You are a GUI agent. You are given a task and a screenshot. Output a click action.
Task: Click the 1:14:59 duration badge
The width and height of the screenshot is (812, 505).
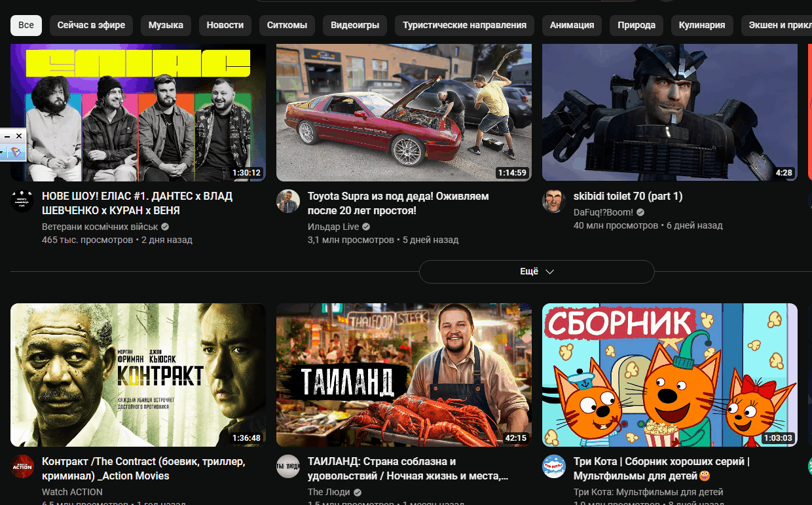[512, 173]
